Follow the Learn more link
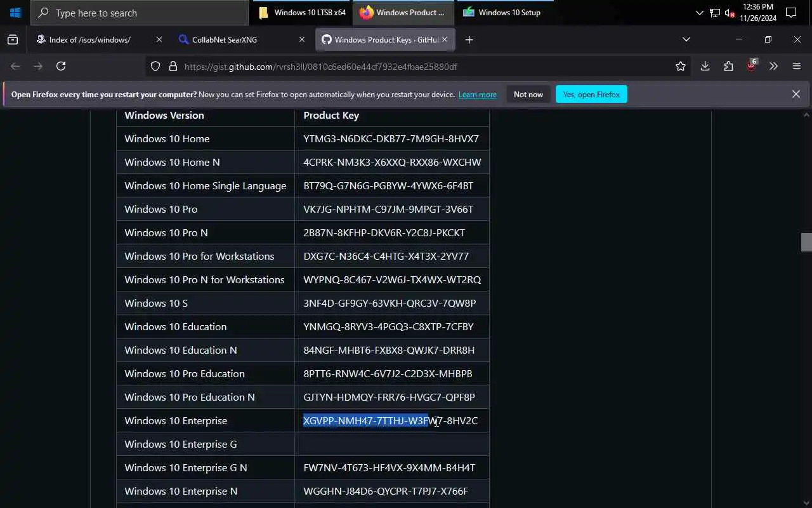This screenshot has height=508, width=812. [x=478, y=95]
